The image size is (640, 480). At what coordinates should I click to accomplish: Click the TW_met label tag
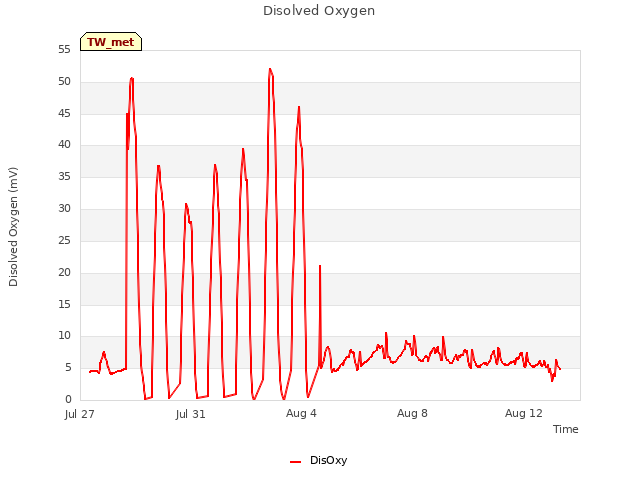pyautogui.click(x=111, y=42)
